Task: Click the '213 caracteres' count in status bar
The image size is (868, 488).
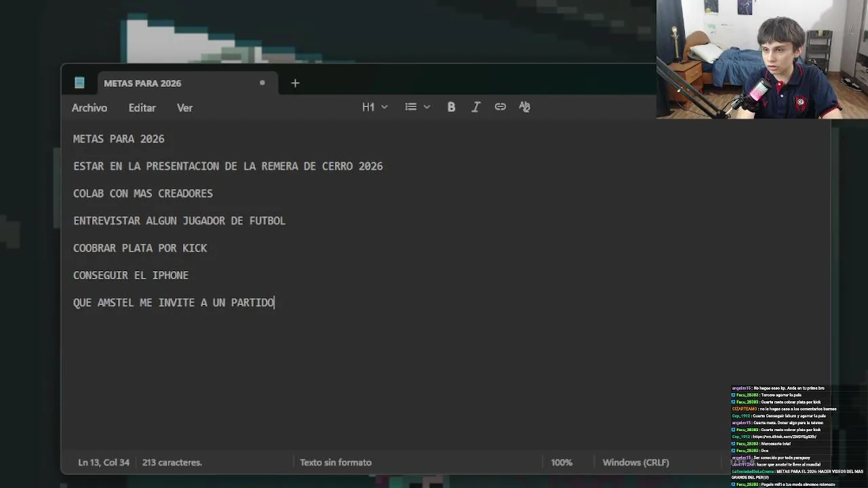Action: tap(172, 462)
